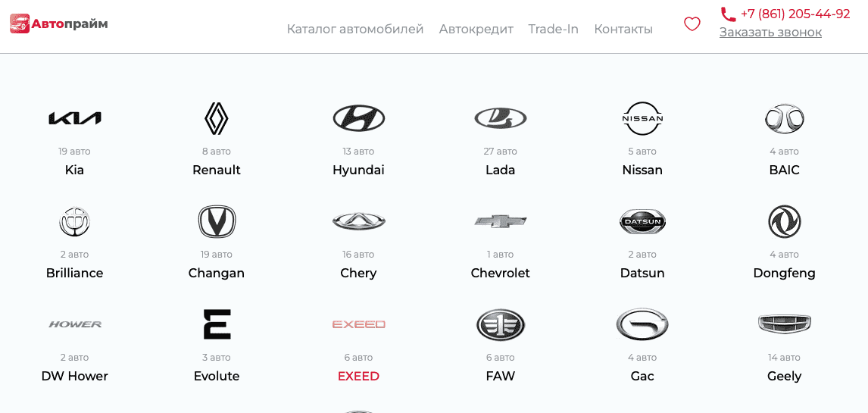Viewport: 868px width, 413px height.
Task: Select the Renault diamond logo
Action: [217, 118]
